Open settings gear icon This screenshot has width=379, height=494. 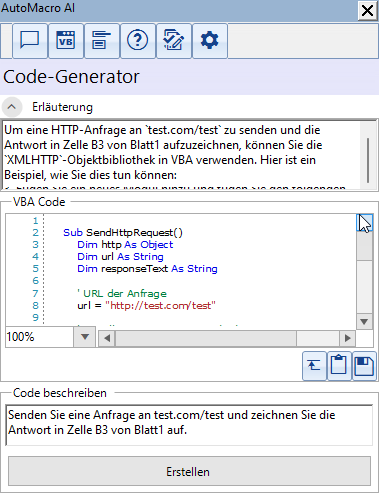point(210,41)
